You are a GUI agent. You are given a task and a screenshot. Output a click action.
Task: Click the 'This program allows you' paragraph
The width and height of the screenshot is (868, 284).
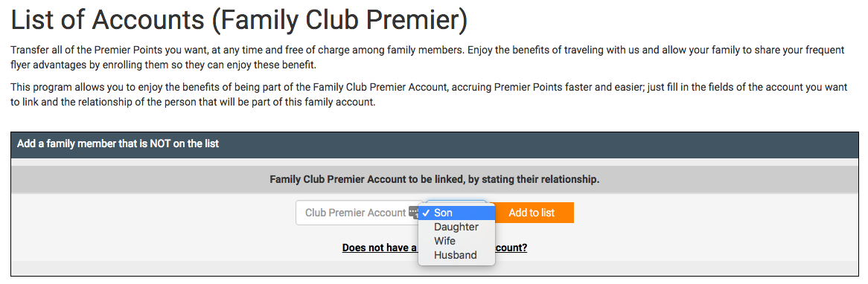[x=429, y=95]
